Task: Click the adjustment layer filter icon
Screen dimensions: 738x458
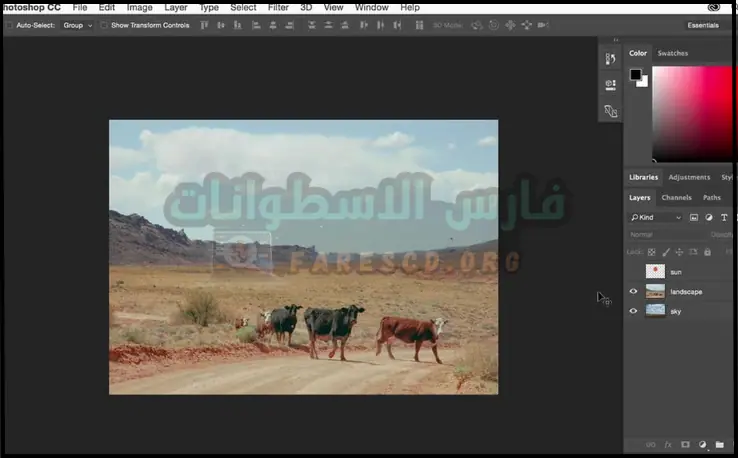Action: point(709,217)
